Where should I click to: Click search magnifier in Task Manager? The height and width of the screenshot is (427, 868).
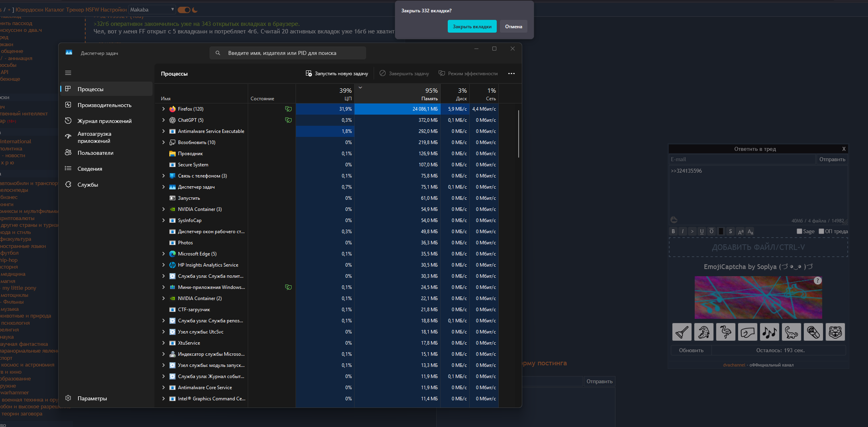tap(218, 53)
